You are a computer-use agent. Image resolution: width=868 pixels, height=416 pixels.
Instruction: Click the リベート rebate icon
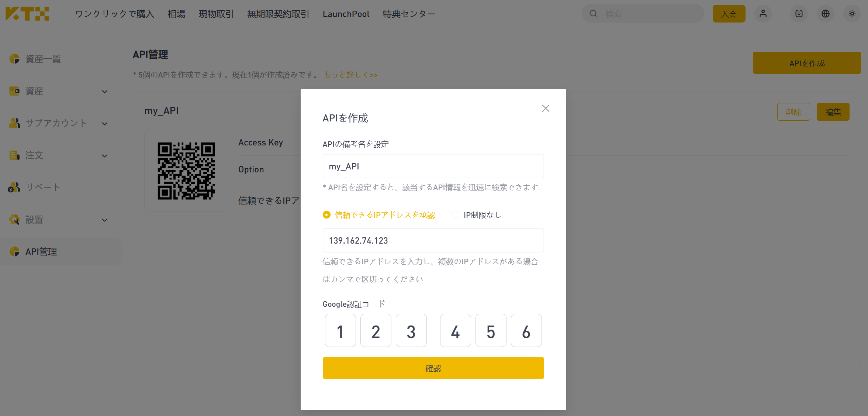[14, 187]
